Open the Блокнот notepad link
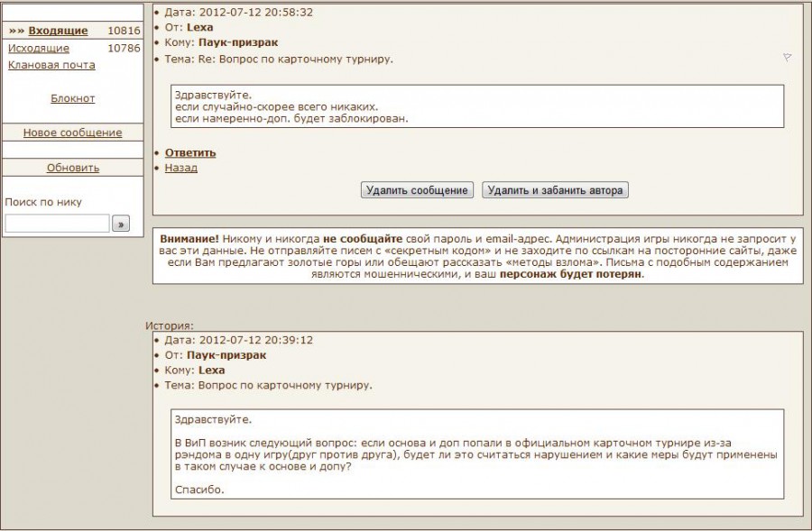The image size is (812, 531). click(x=72, y=98)
